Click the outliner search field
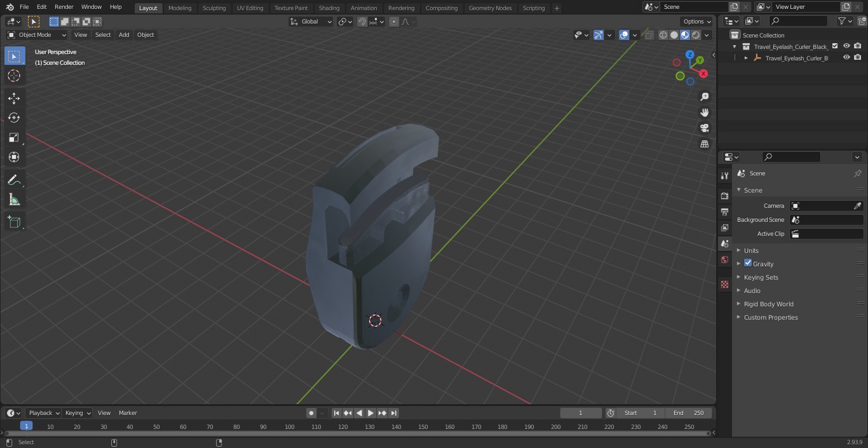The height and width of the screenshot is (448, 868). [797, 21]
